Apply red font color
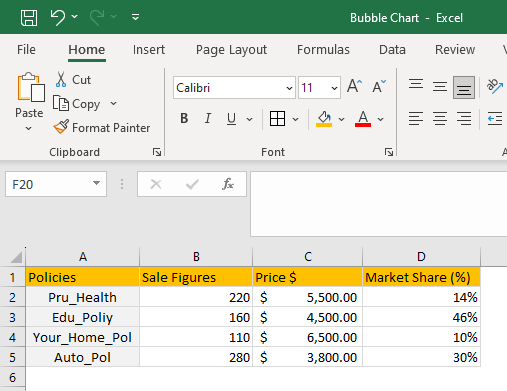 (x=363, y=119)
